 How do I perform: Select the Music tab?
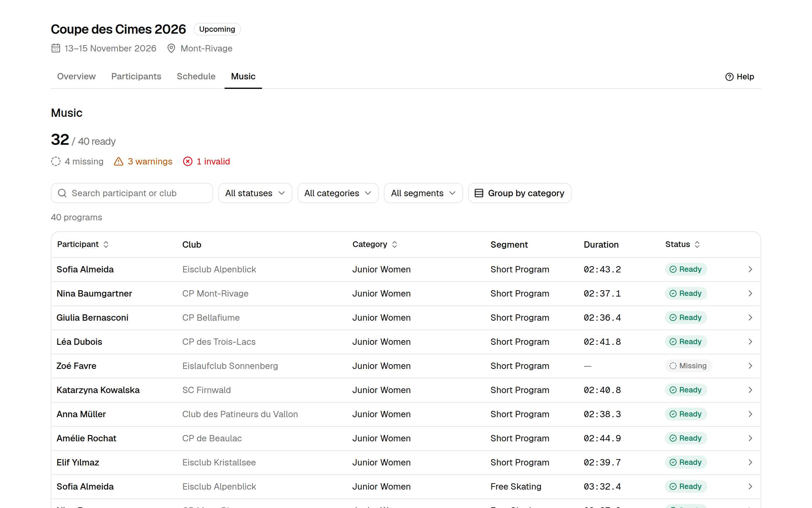pos(243,77)
